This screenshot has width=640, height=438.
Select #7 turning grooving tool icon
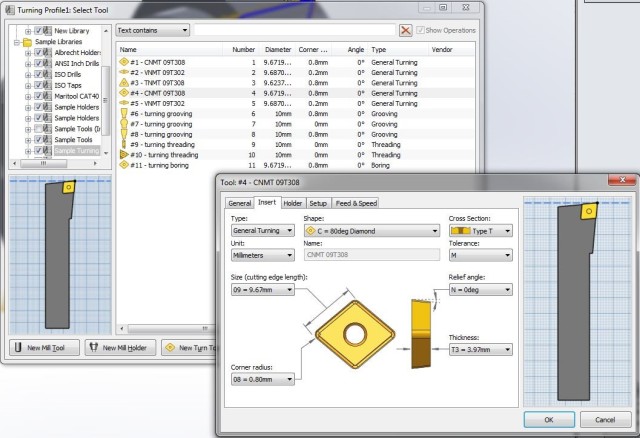pos(124,124)
